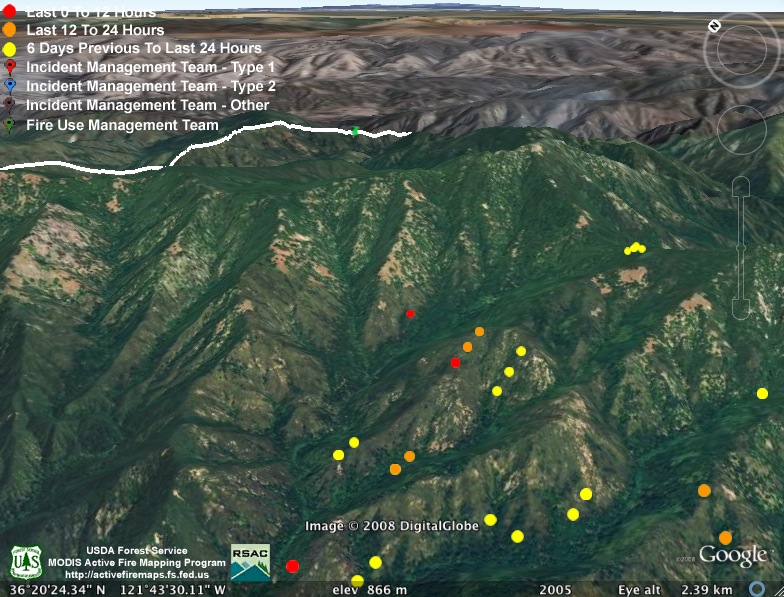
Task: Click the blue Type 2 team pin in legend
Action: (x=10, y=86)
